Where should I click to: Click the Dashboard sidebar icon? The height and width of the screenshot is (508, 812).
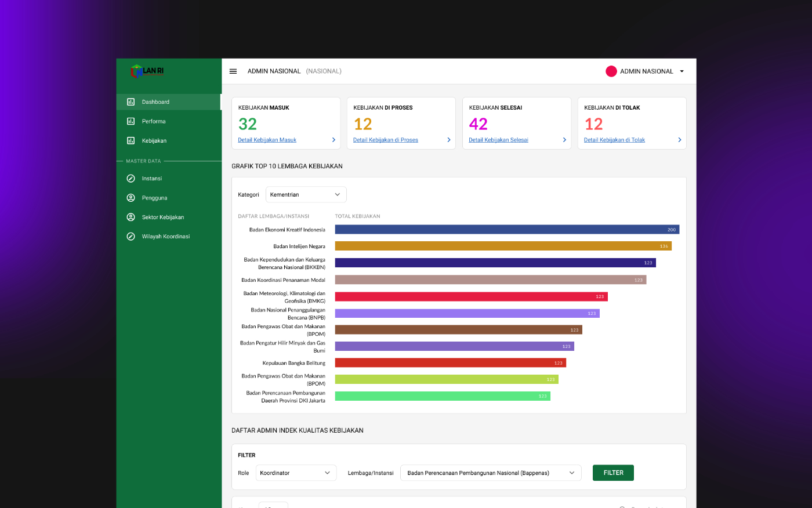[131, 102]
